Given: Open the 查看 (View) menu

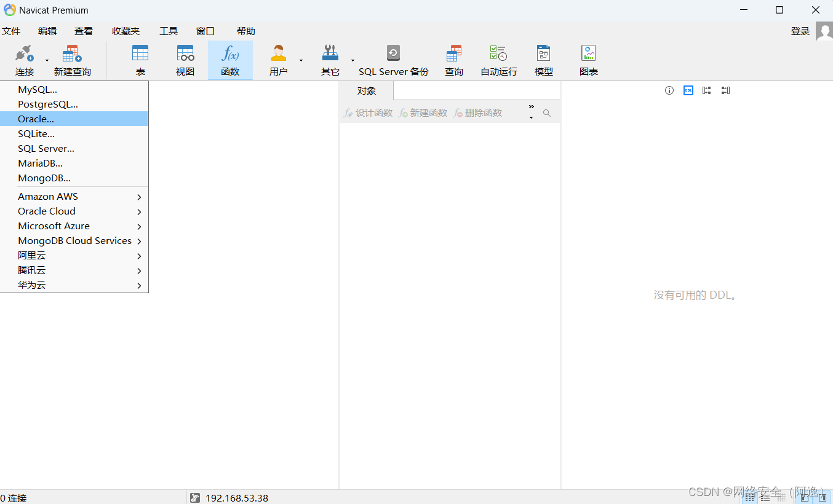Looking at the screenshot, I should pos(84,31).
